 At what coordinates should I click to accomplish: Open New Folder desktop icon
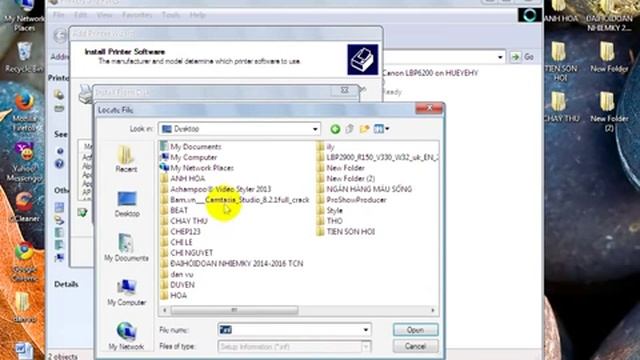(x=609, y=57)
